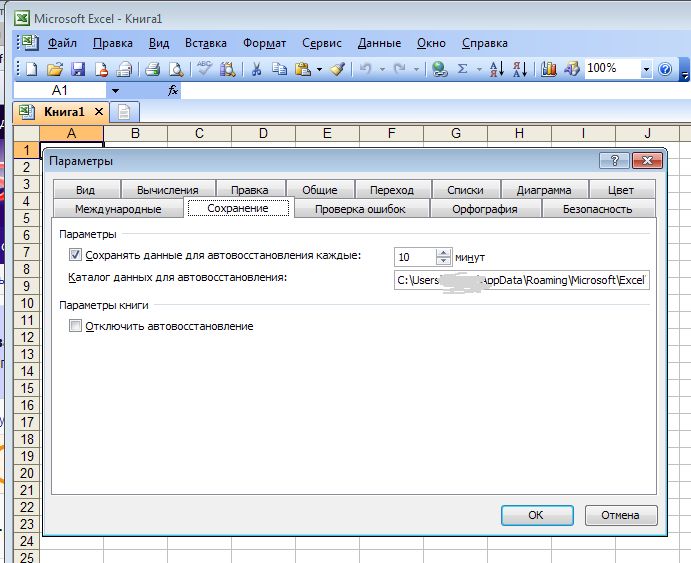Decrease autosave minutes with down arrow
This screenshot has height=563, width=691.
coord(443,261)
